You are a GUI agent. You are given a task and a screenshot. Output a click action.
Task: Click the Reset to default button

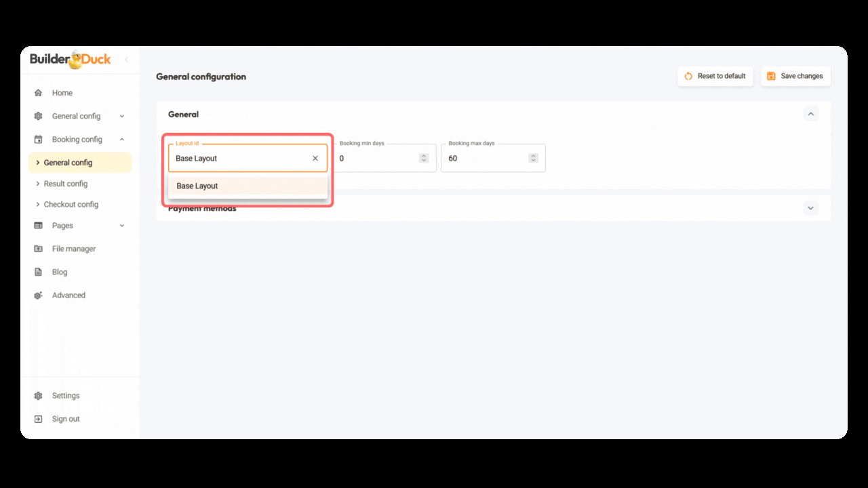click(x=715, y=76)
